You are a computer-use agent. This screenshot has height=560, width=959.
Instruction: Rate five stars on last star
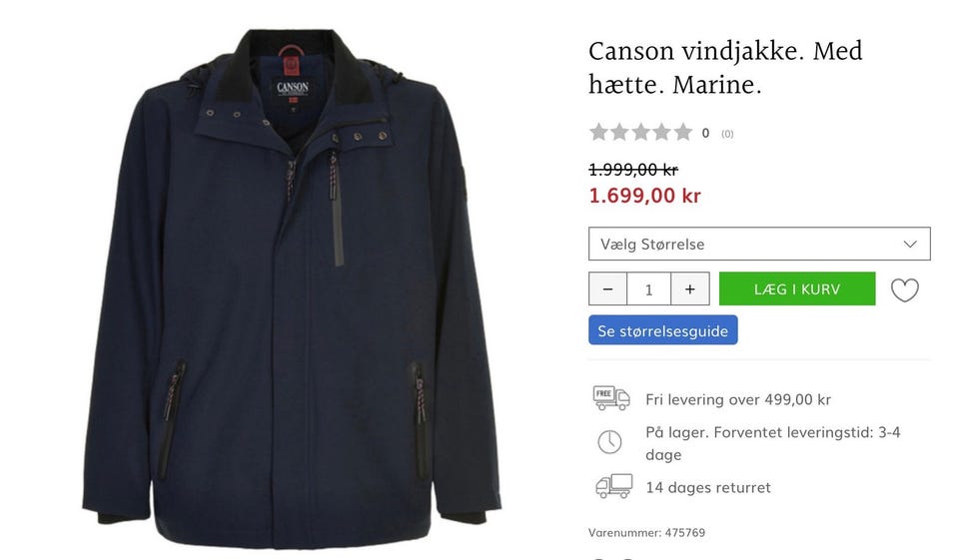coord(683,132)
